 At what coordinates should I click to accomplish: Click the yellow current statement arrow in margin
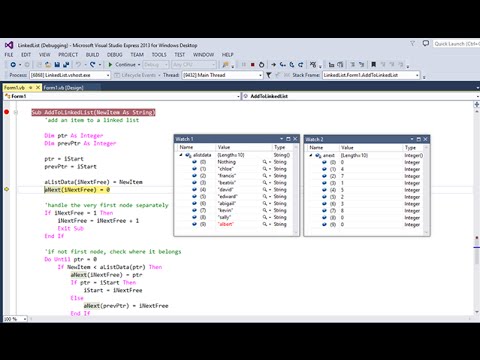6,189
